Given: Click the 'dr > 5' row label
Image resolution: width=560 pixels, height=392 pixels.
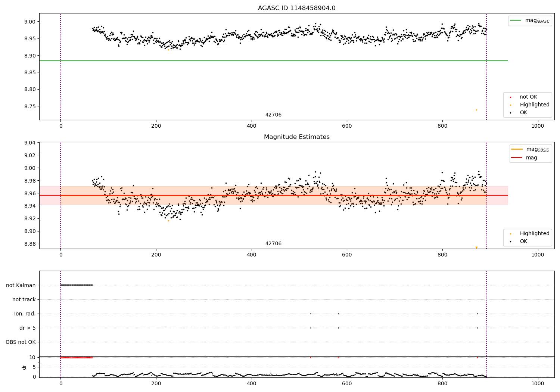Looking at the screenshot, I should coord(28,328).
